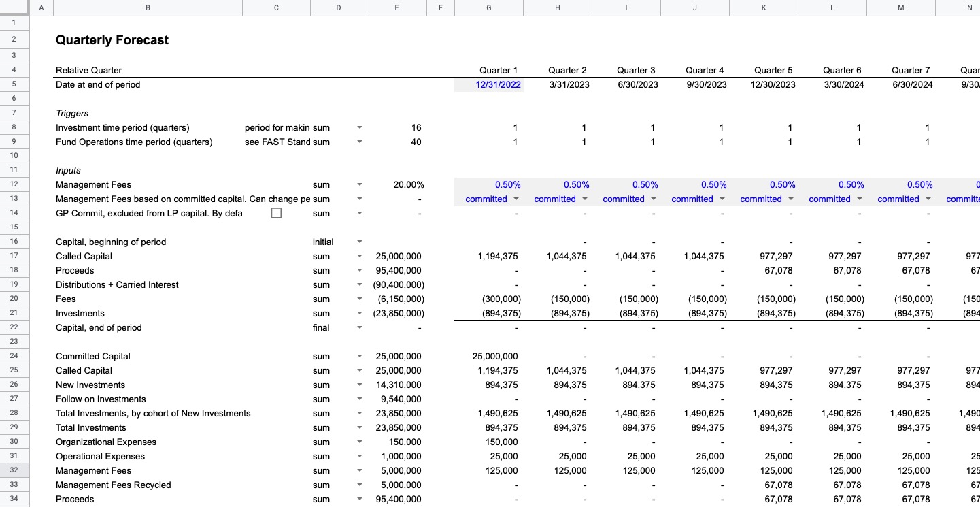
Task: Click the Quarter 5 header cell
Action: coord(773,70)
